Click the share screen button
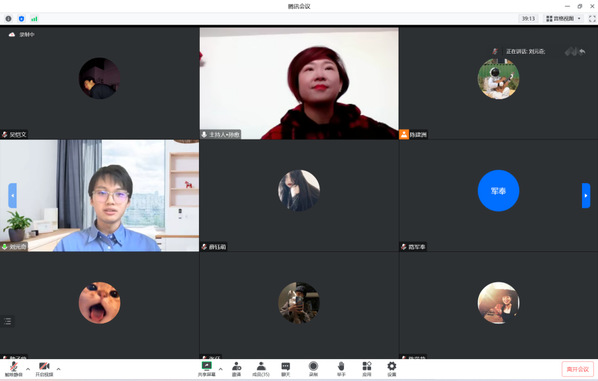The height and width of the screenshot is (381, 598). (x=206, y=369)
